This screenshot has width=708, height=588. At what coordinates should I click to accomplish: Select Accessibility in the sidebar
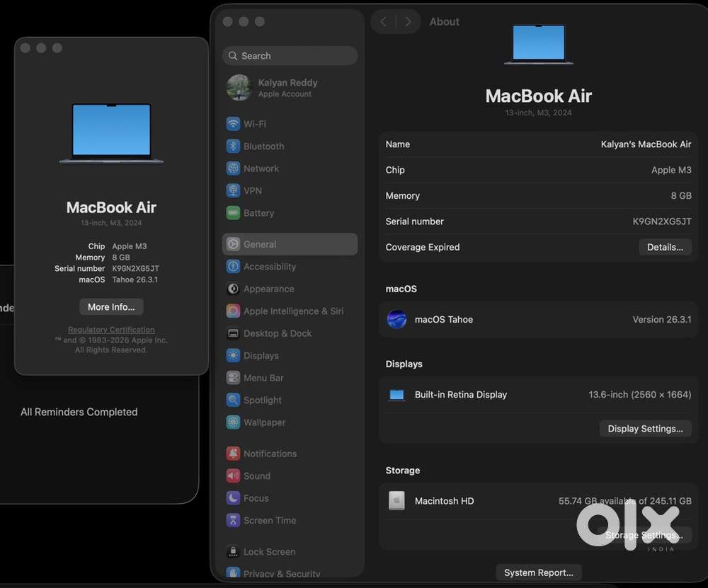coord(270,267)
